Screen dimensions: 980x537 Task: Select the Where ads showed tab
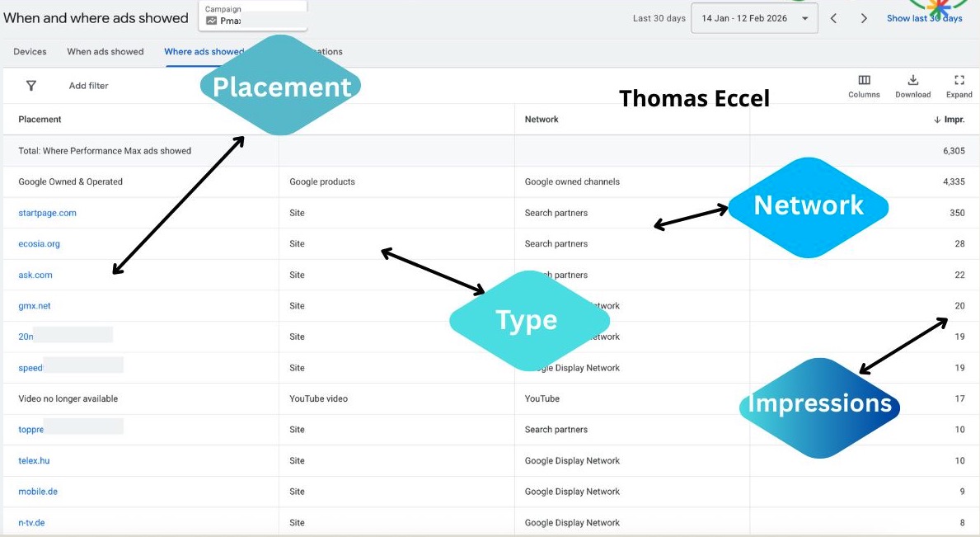pyautogui.click(x=203, y=52)
